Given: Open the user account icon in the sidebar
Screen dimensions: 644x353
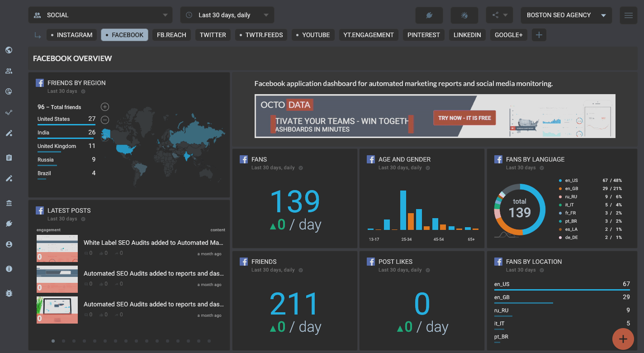Looking at the screenshot, I should pos(9,244).
